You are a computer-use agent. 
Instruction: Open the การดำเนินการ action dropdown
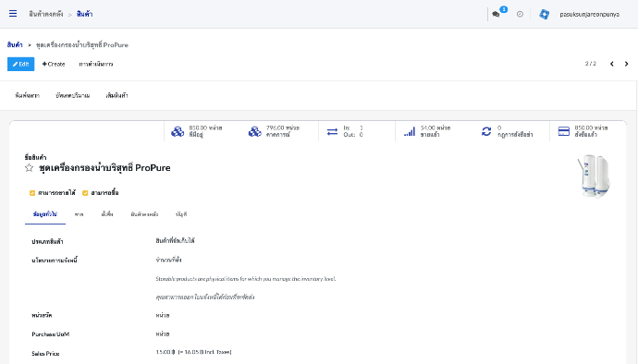point(96,64)
